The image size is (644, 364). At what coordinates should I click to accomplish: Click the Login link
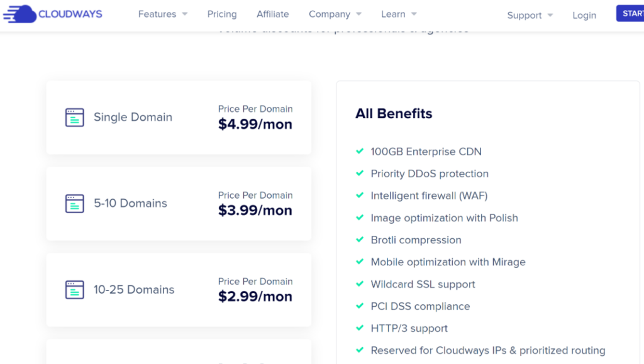click(x=584, y=16)
